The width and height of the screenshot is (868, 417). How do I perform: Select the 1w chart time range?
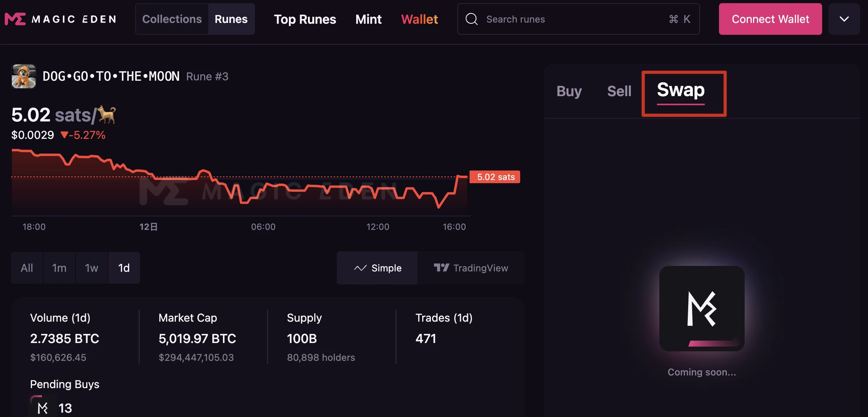[91, 268]
